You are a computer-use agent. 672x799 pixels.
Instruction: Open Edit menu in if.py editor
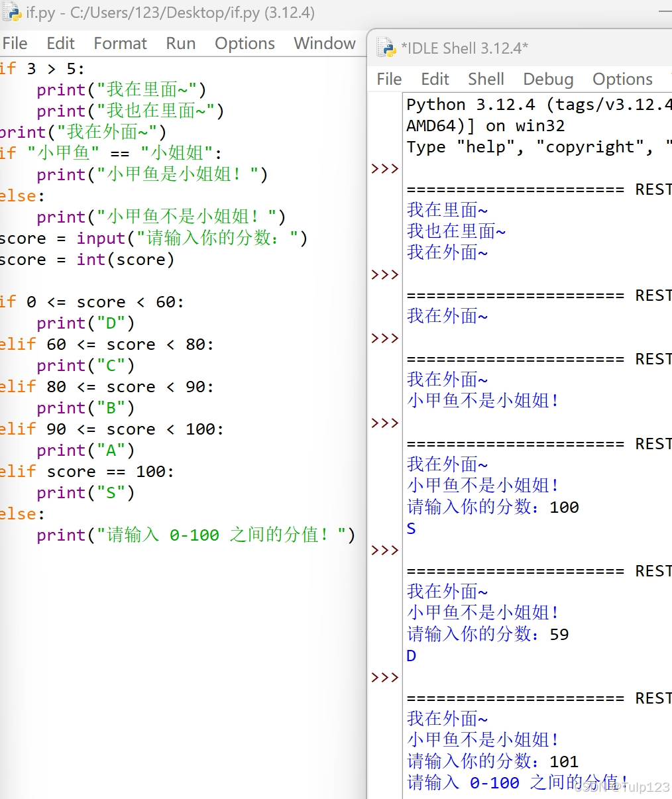pos(60,44)
